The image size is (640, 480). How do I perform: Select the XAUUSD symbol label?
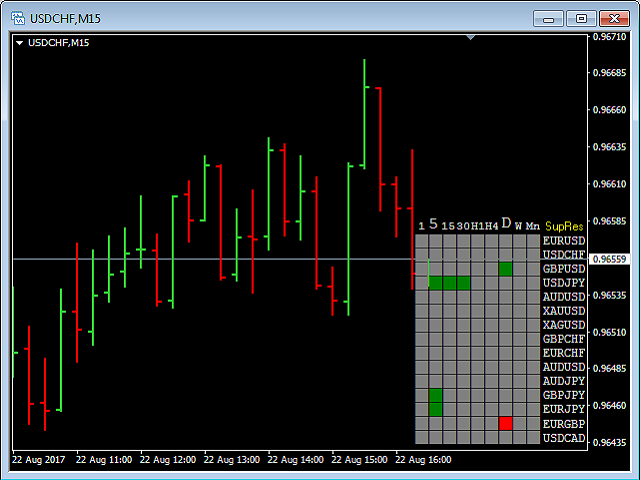point(564,311)
